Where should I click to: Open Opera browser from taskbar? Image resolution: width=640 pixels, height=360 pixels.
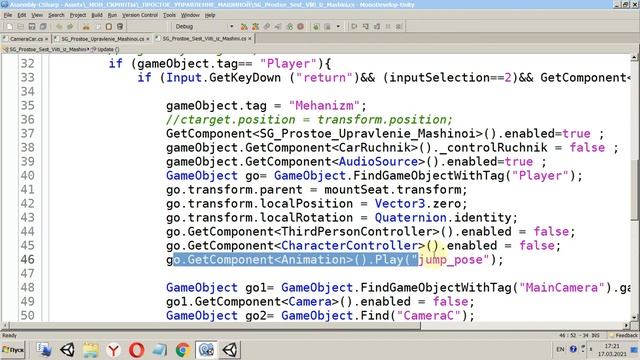point(136,350)
